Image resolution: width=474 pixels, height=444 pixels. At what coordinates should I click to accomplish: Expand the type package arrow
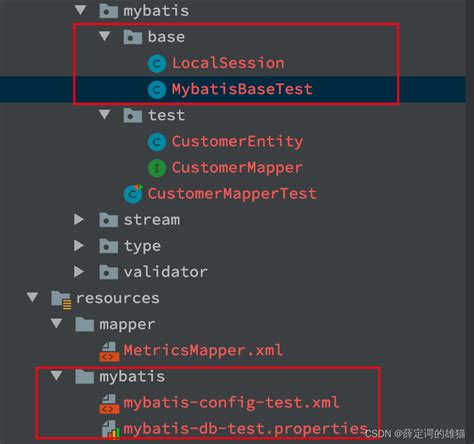click(79, 245)
